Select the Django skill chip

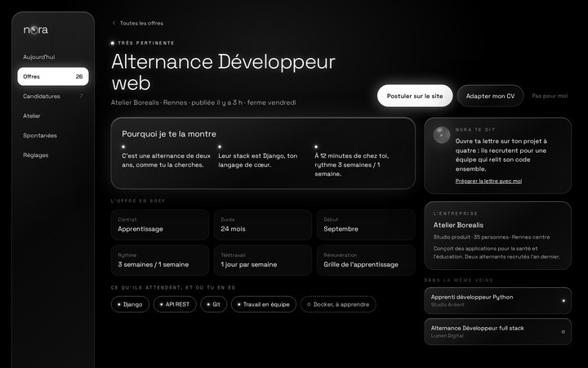tap(130, 304)
